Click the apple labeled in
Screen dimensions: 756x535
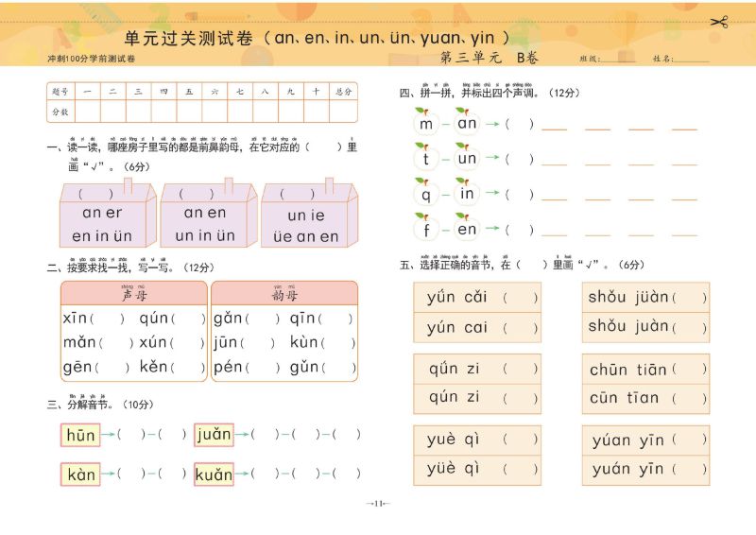pyautogui.click(x=466, y=192)
